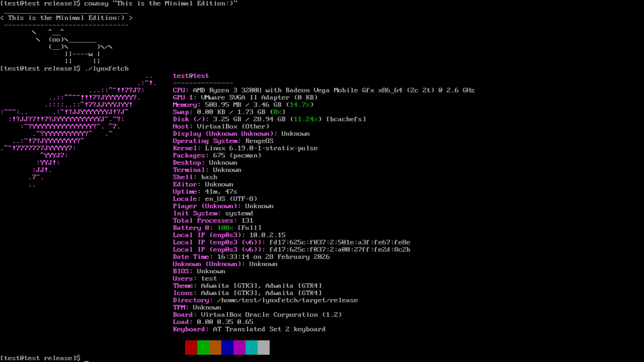Click the cowsay speech bubble text

(66, 18)
